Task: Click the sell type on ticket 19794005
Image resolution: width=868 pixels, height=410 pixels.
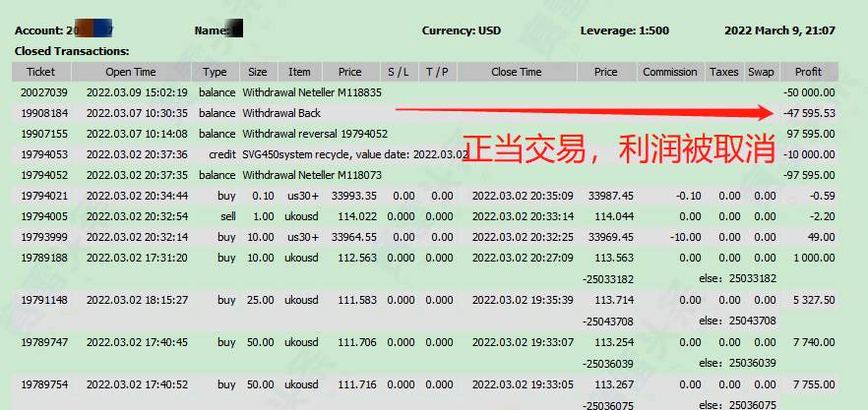Action: [x=228, y=216]
